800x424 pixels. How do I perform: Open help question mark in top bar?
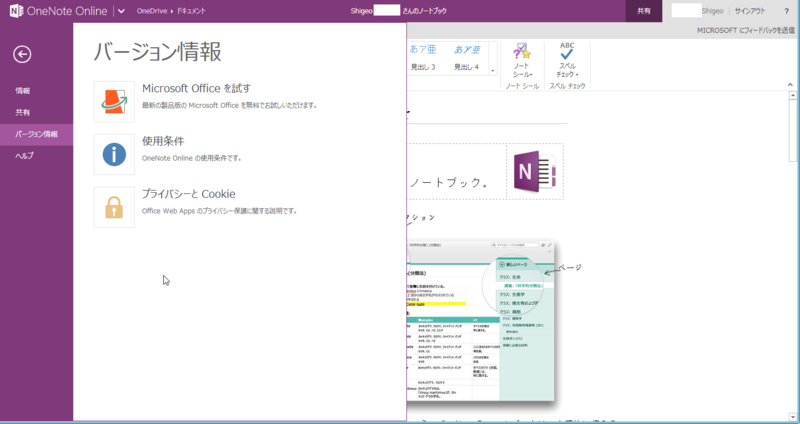coord(786,11)
